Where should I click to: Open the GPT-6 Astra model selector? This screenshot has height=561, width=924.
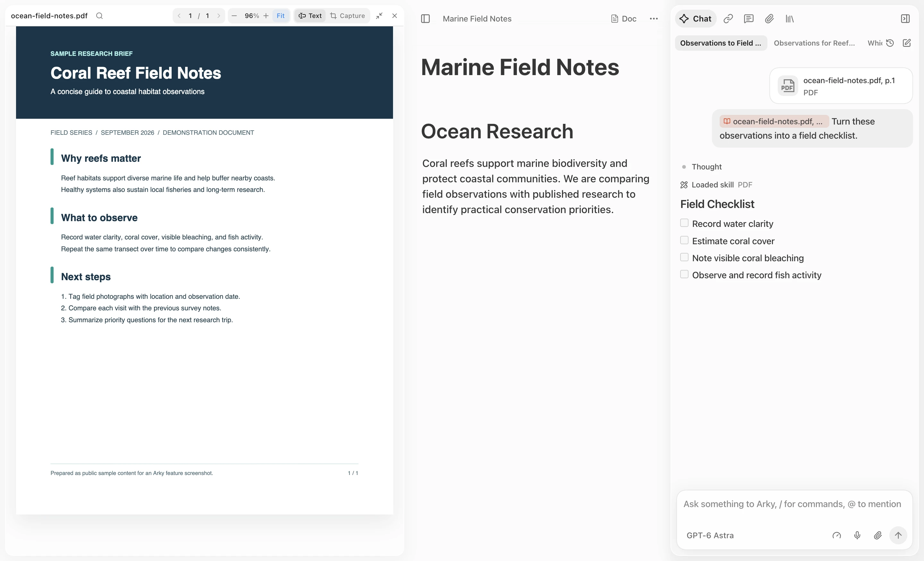pos(710,536)
